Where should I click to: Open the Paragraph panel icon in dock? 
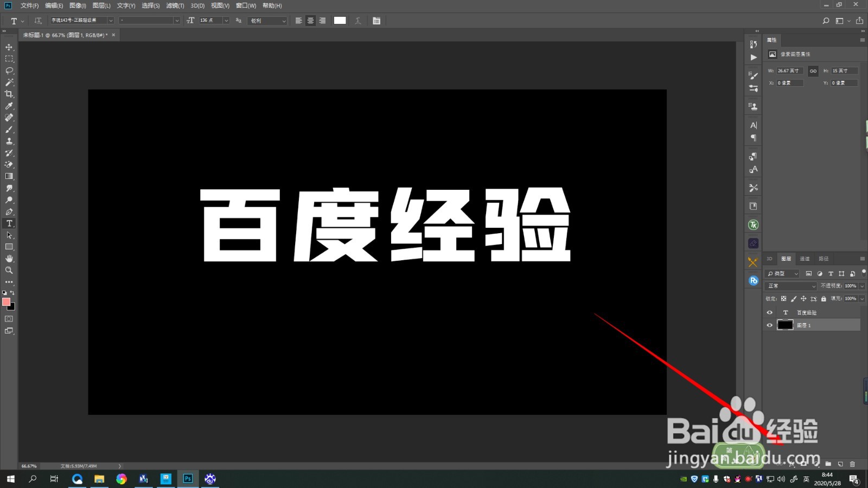click(753, 138)
